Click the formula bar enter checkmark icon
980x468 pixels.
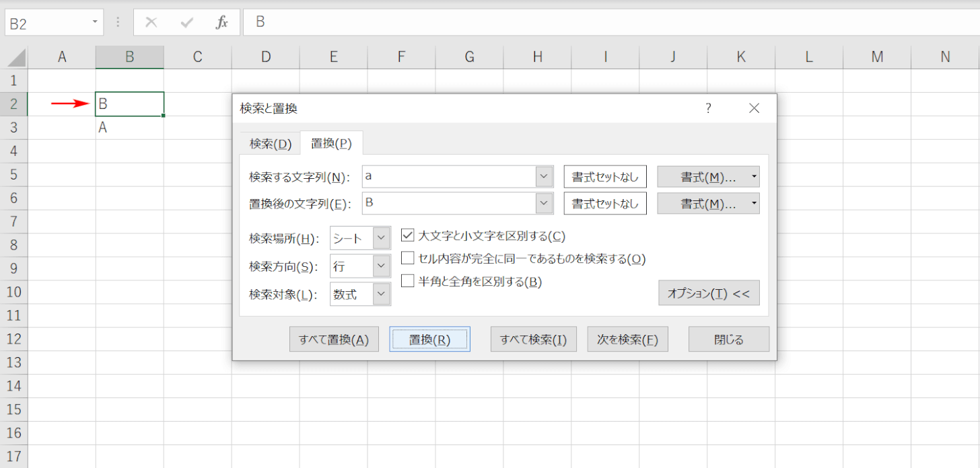point(186,23)
